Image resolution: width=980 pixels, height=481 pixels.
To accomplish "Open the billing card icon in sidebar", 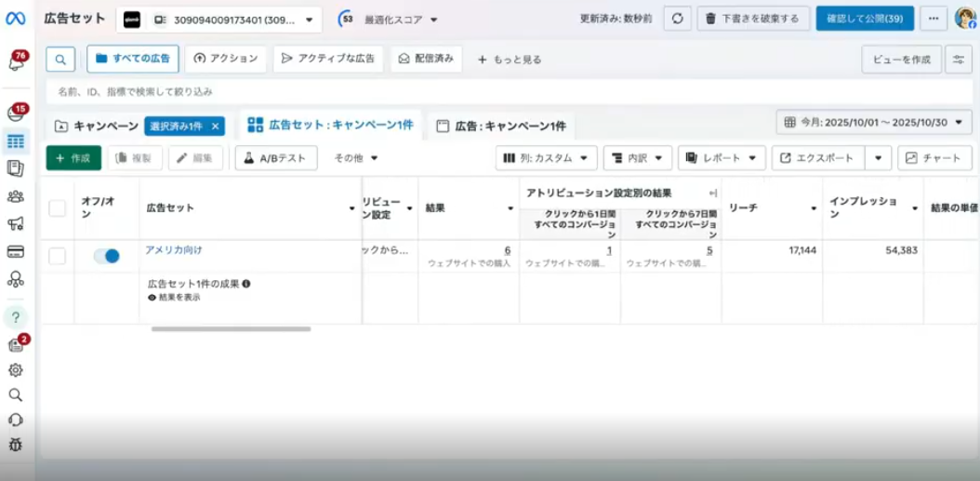I will click(x=16, y=251).
